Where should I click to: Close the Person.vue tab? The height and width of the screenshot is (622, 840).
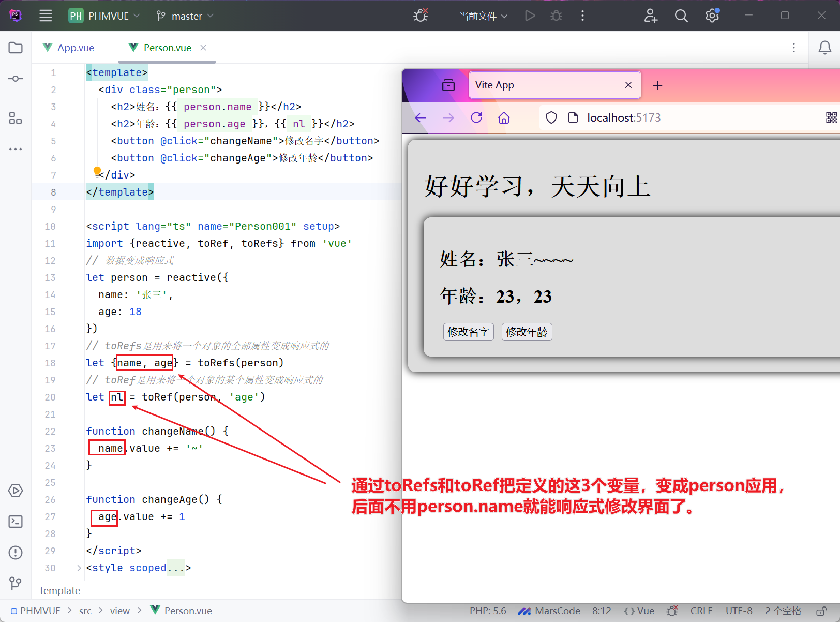pyautogui.click(x=203, y=48)
